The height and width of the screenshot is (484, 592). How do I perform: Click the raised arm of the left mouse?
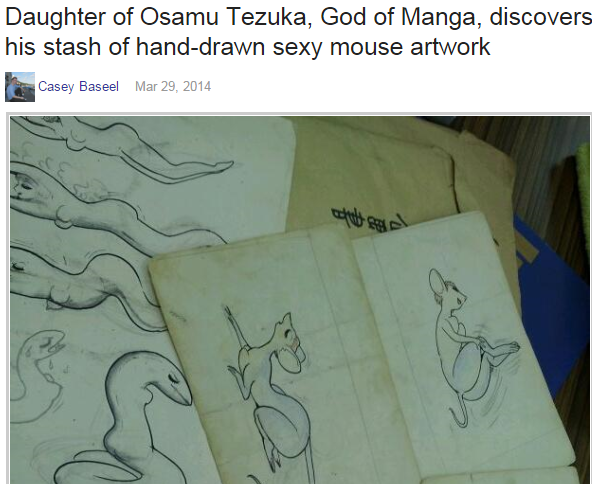(x=236, y=327)
